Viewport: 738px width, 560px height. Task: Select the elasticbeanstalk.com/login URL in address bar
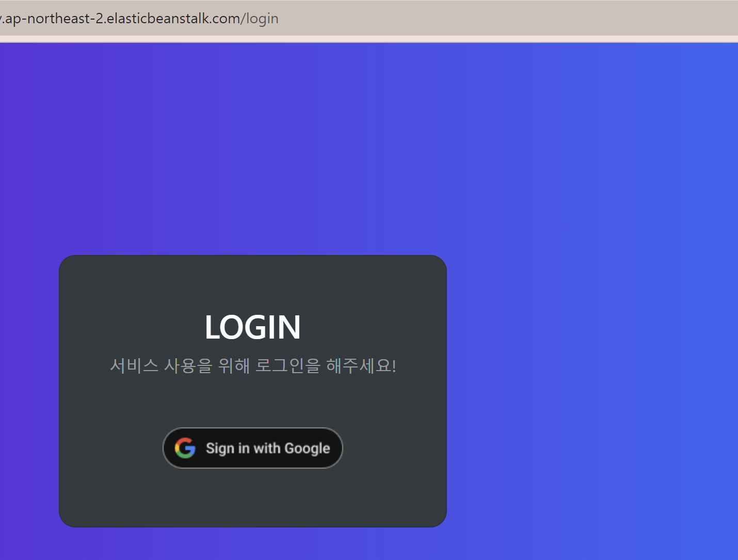[x=139, y=19]
